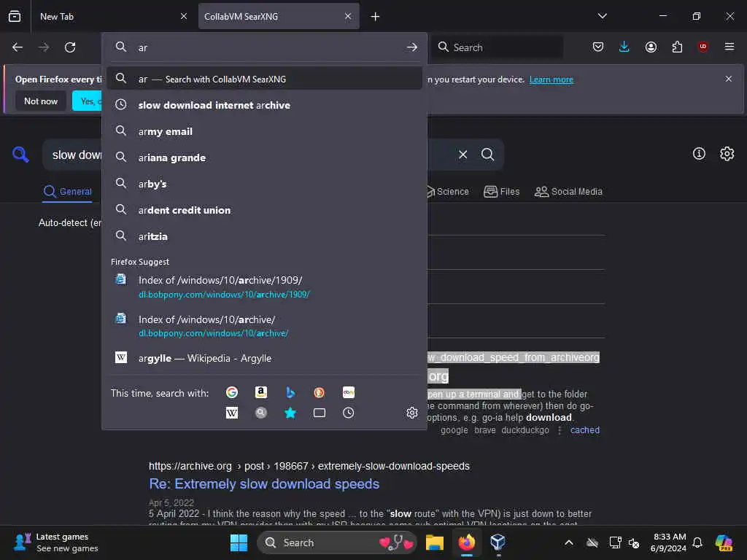Pick the 'army email' suggestion
The width and height of the screenshot is (747, 560).
coord(264,131)
